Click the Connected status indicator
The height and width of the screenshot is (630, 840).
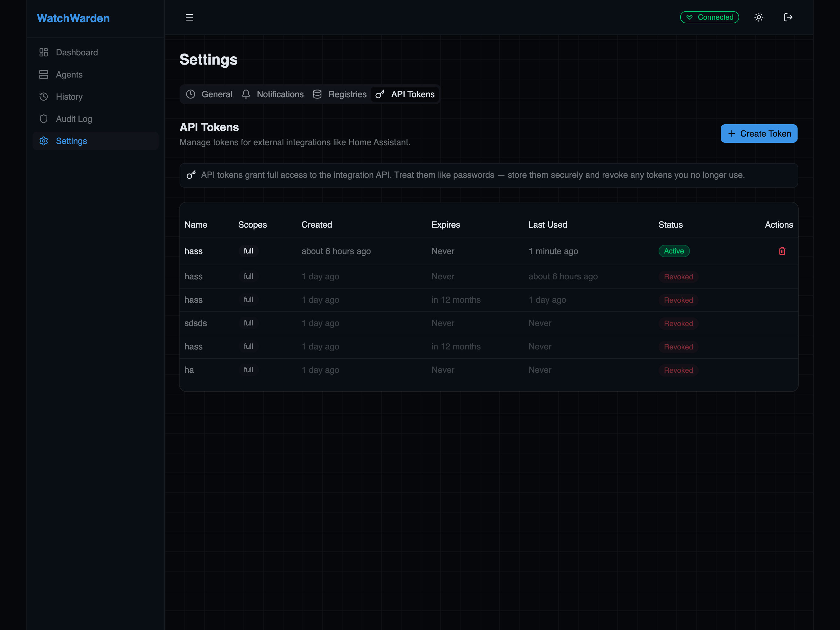tap(709, 17)
